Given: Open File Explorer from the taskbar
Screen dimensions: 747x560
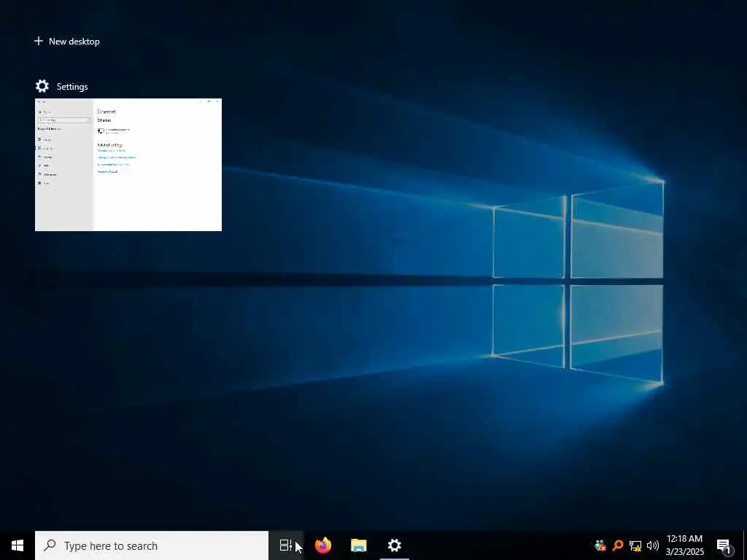Looking at the screenshot, I should pyautogui.click(x=359, y=545).
